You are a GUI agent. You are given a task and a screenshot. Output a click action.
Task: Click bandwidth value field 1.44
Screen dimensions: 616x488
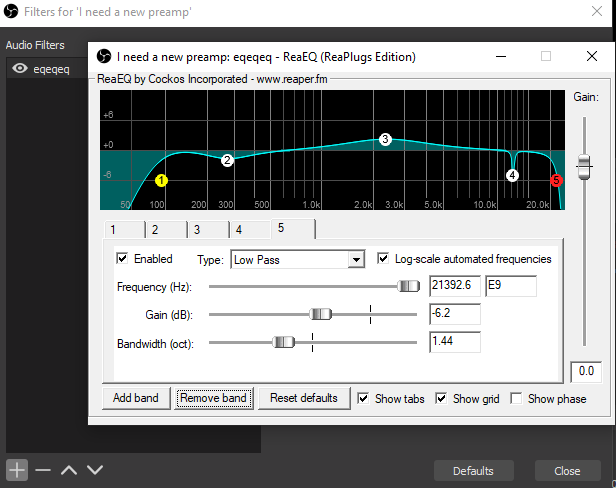pyautogui.click(x=455, y=342)
